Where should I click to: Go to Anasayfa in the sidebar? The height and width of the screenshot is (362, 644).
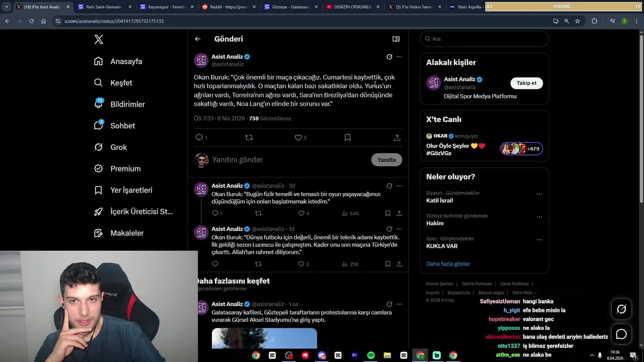click(118, 61)
